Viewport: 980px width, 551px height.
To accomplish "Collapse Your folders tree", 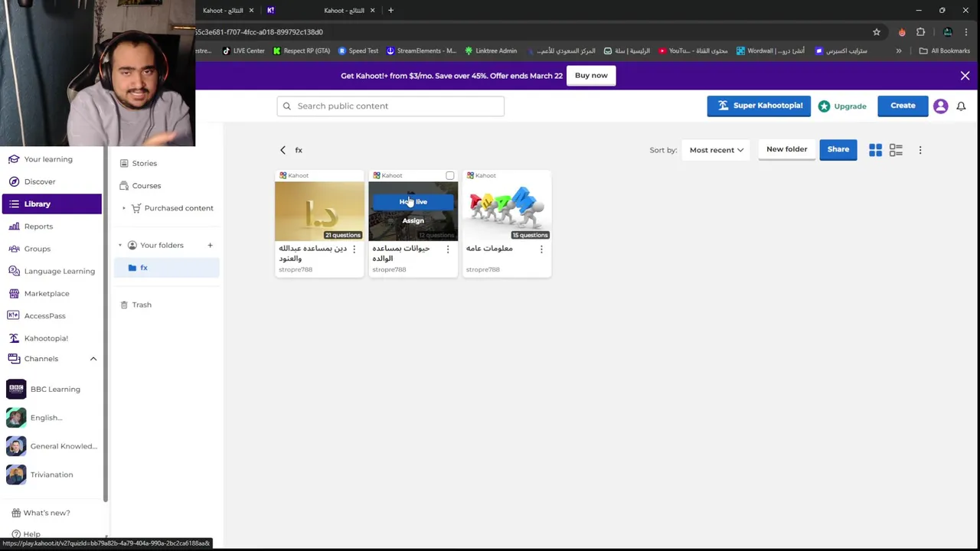I will 120,246.
